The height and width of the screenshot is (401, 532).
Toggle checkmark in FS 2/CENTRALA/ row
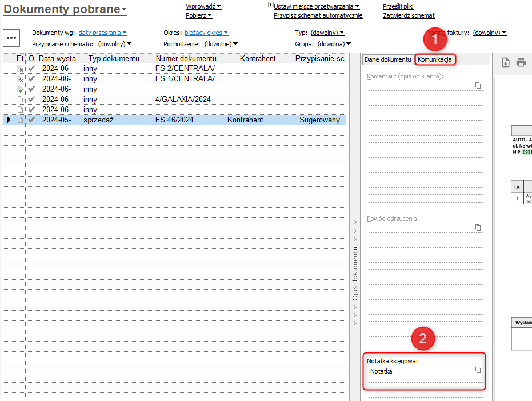31,69
